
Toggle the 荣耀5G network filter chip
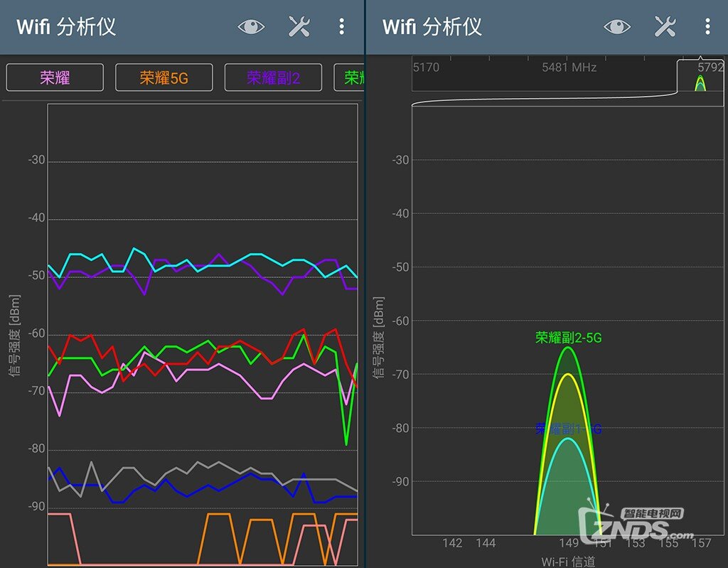coord(164,77)
